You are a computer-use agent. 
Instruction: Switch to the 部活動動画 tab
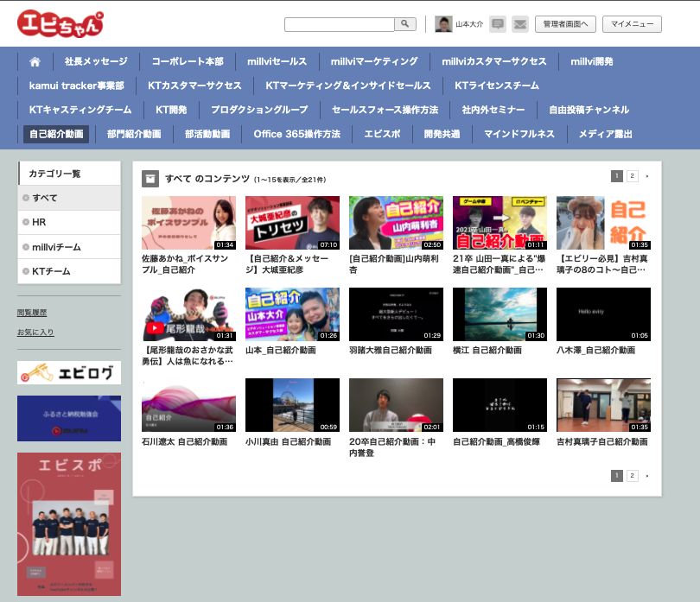(207, 134)
